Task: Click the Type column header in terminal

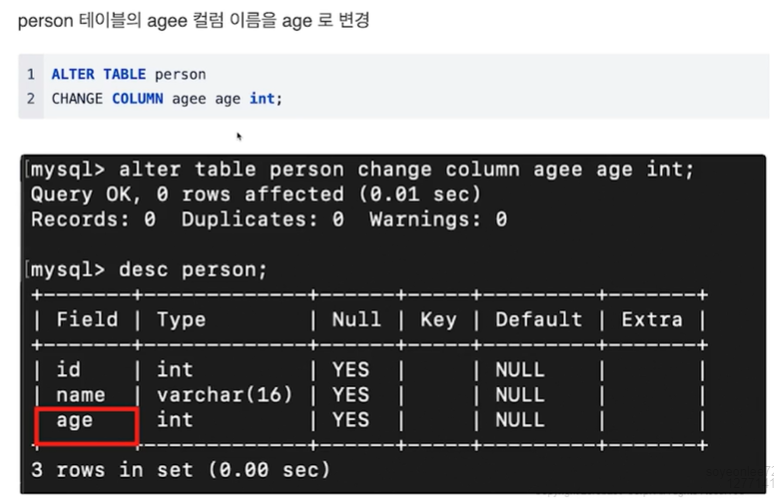Action: click(x=181, y=320)
